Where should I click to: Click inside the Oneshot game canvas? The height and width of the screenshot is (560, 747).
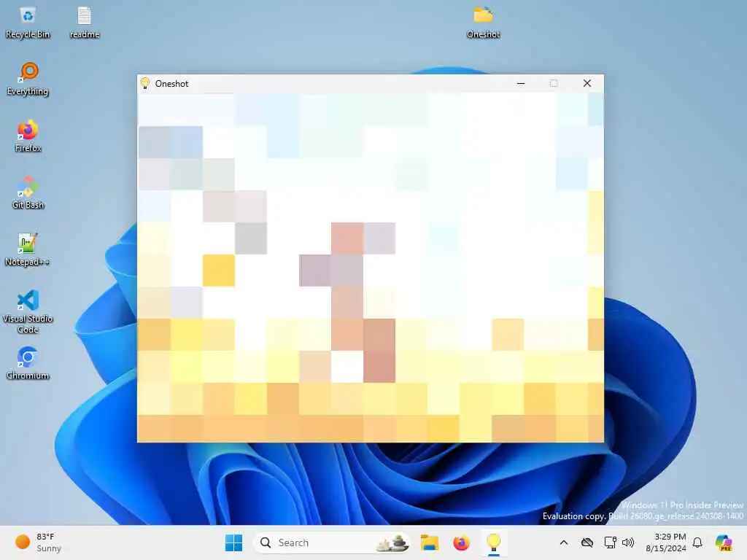pyautogui.click(x=370, y=268)
